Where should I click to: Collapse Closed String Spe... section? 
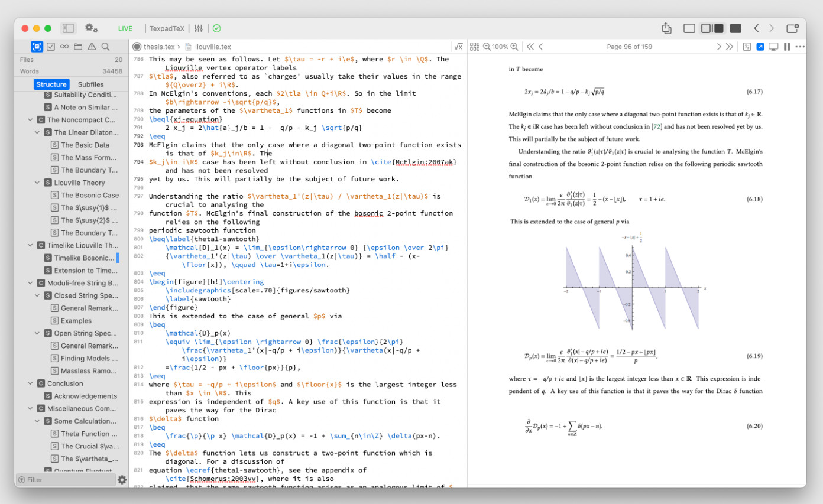pyautogui.click(x=37, y=295)
